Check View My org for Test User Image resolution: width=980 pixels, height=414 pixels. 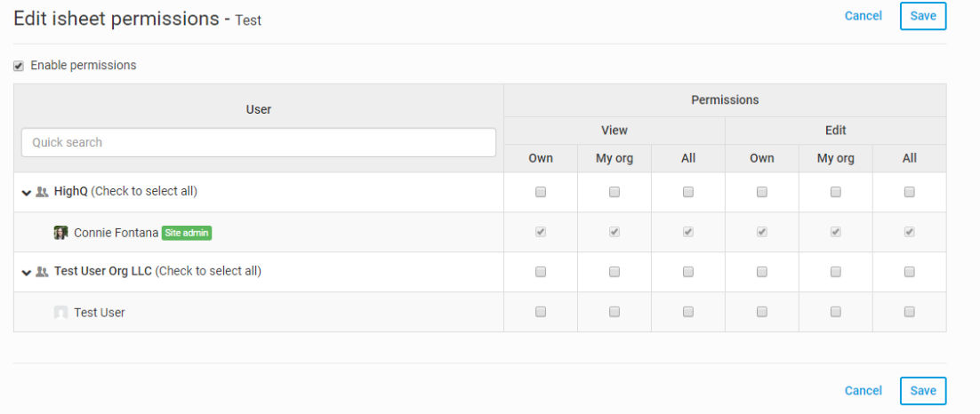point(615,312)
